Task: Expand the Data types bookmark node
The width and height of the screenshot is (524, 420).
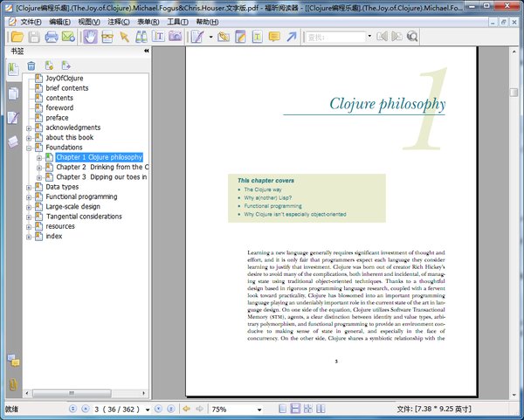Action: pyautogui.click(x=29, y=188)
